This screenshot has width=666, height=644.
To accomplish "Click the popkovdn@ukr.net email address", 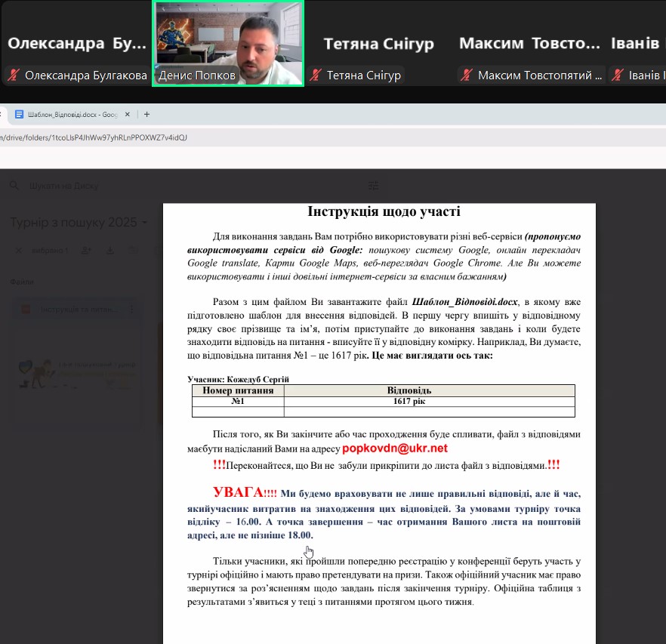I will 395,448.
